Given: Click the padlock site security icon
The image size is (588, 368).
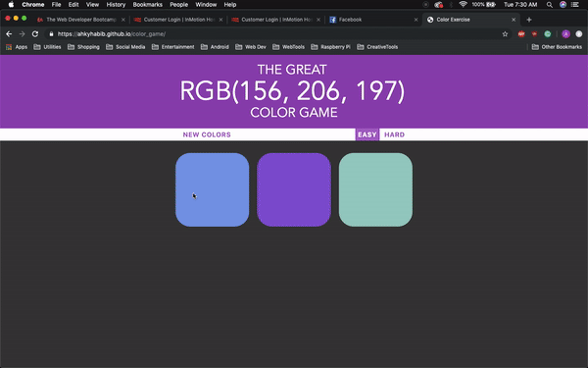Looking at the screenshot, I should pos(51,34).
